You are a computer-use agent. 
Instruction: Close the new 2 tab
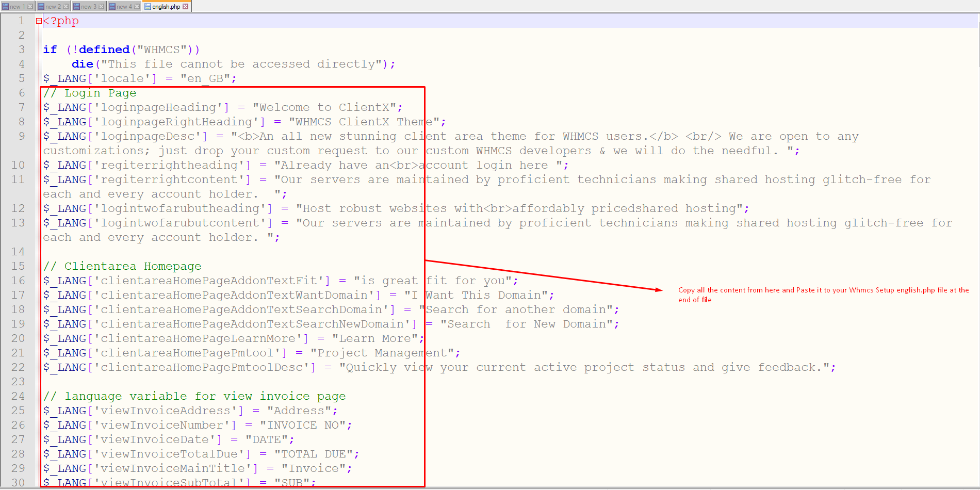click(x=66, y=7)
